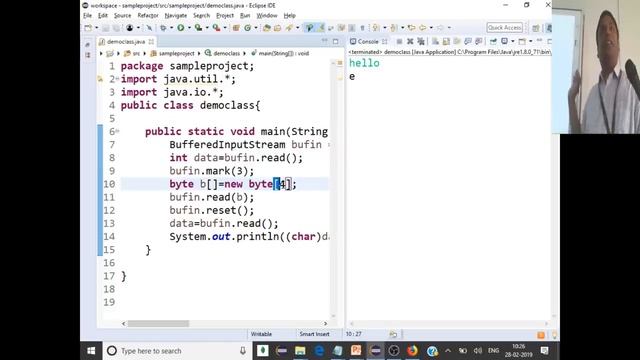Screen dimensions: 640x360
Task: Open the New Java Class dropdown arrow
Action: pos(256,28)
